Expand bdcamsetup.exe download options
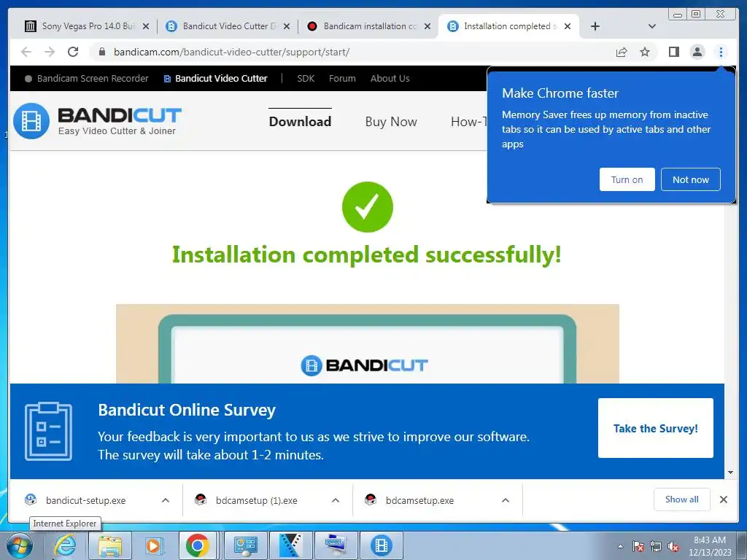The height and width of the screenshot is (560, 747). 506,500
